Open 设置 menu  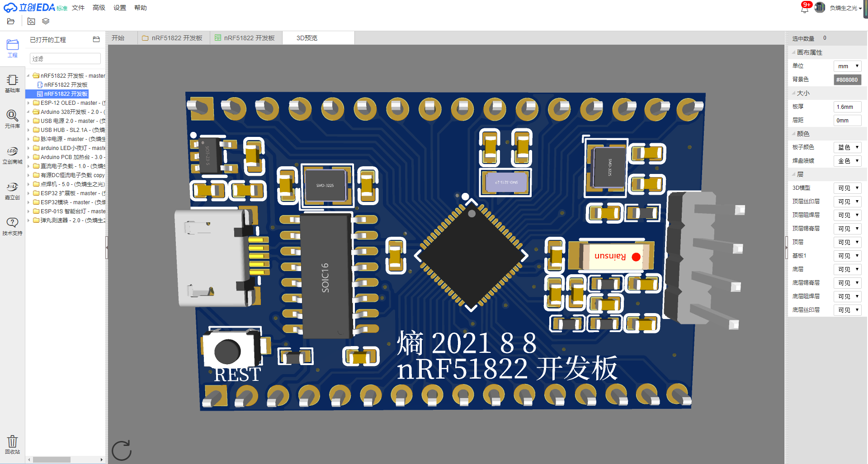[120, 8]
